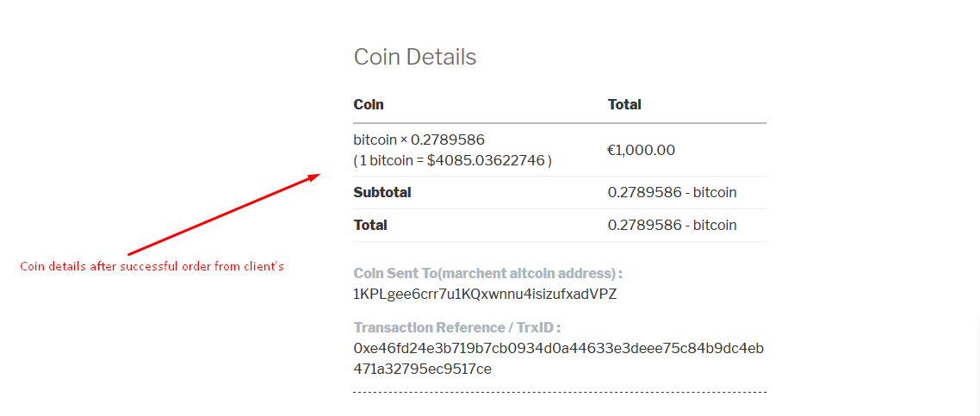980x416 pixels.
Task: Click the hash's second line 471a32795ec9517ce
Action: 422,369
